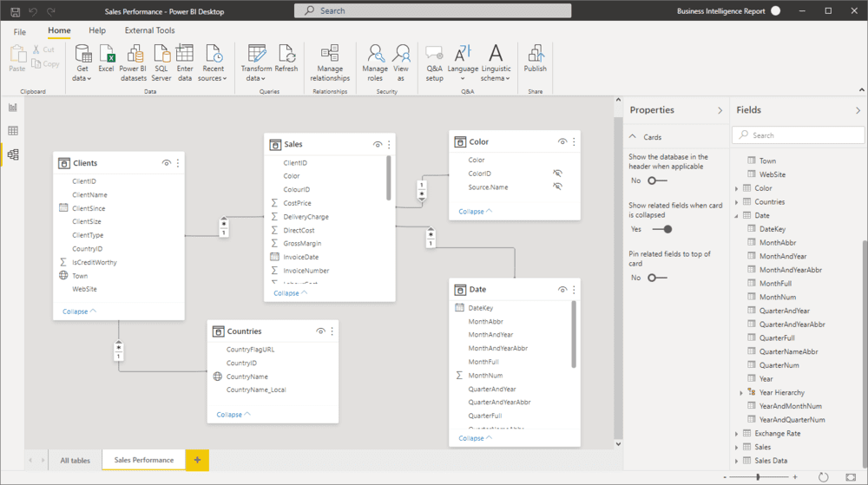Image resolution: width=868 pixels, height=485 pixels.
Task: Toggle visibility of Countries table
Action: click(320, 331)
